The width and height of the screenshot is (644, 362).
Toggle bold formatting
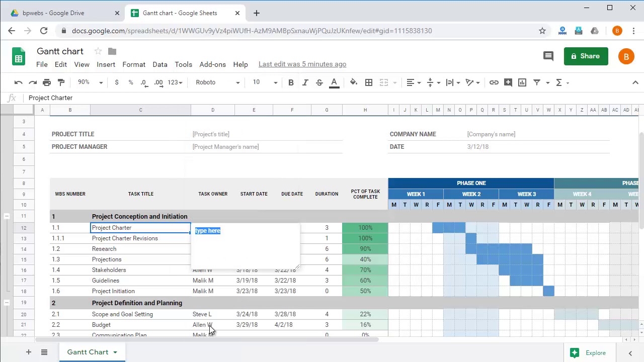click(291, 82)
